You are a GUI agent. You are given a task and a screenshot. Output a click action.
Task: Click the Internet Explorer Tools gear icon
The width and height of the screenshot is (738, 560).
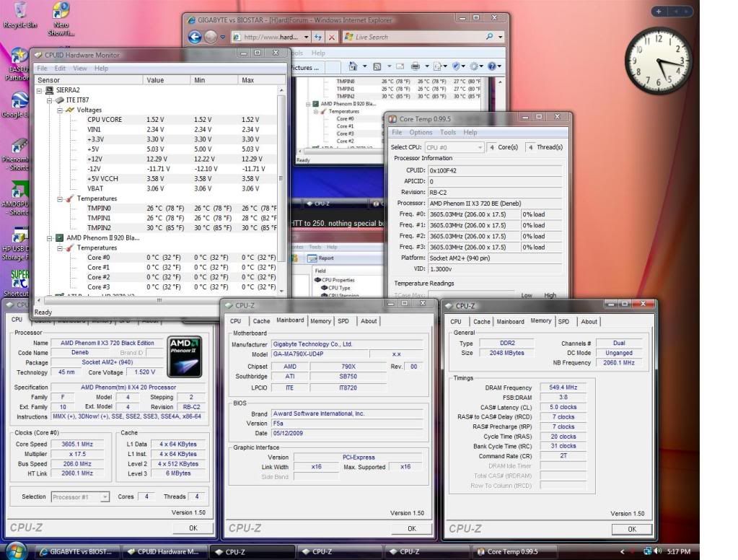[x=474, y=66]
